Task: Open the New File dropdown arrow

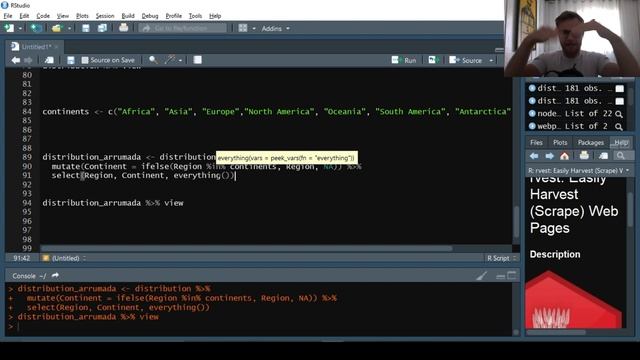Action: click(20, 29)
